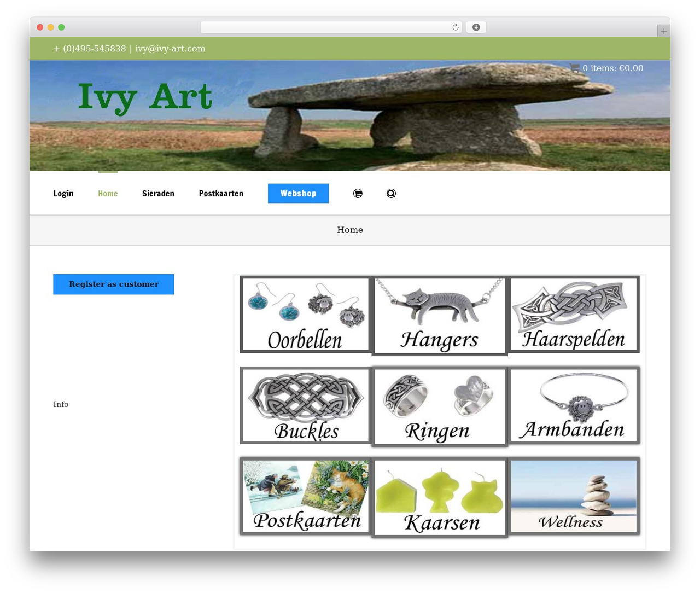Open the Buckles category tile
The image size is (700, 593).
[306, 405]
